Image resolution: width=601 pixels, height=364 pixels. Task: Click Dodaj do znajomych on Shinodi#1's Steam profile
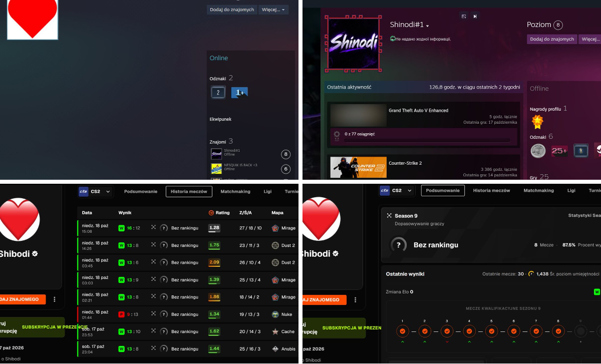[552, 39]
